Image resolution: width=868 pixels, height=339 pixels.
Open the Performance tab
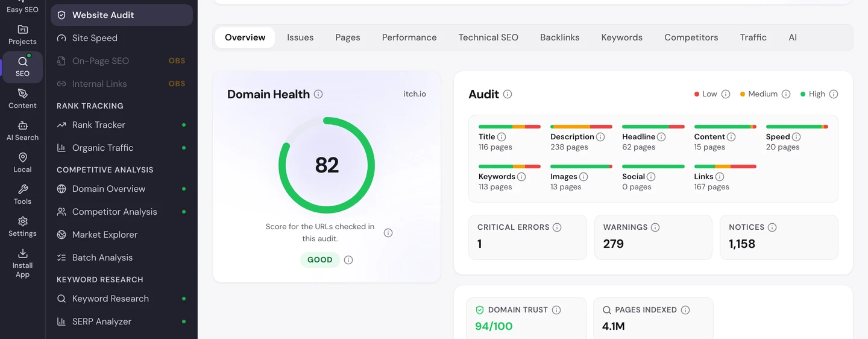tap(409, 37)
